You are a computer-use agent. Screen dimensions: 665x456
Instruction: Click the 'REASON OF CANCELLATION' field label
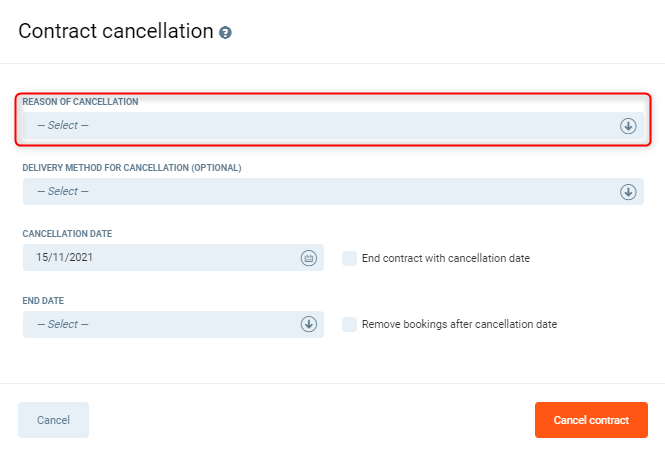[x=80, y=102]
